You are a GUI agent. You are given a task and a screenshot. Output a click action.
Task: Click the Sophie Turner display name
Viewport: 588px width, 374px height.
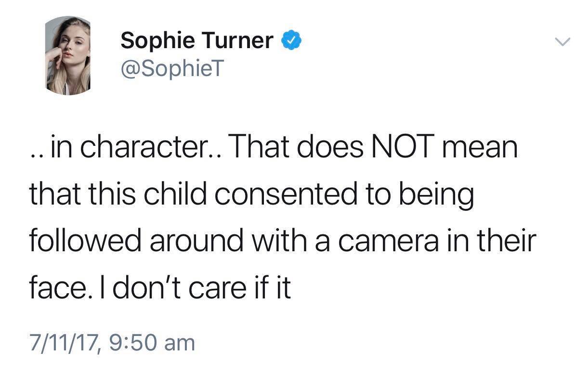pyautogui.click(x=196, y=41)
